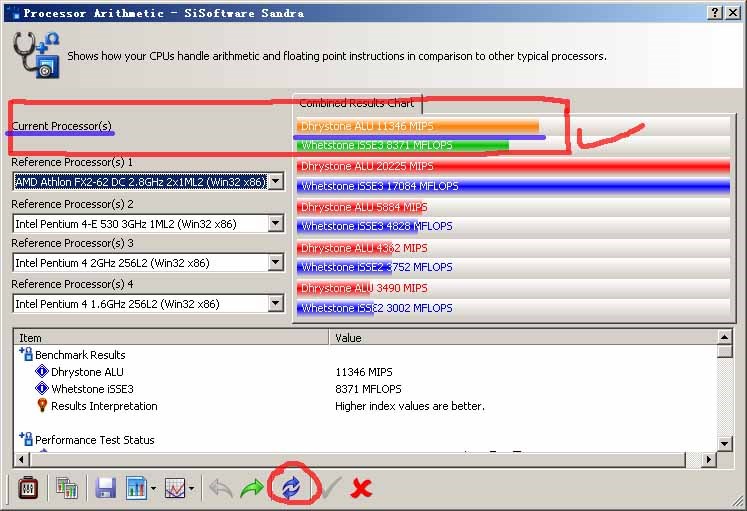The image size is (747, 511).
Task: Click the results list scroll down arrow
Action: click(724, 444)
